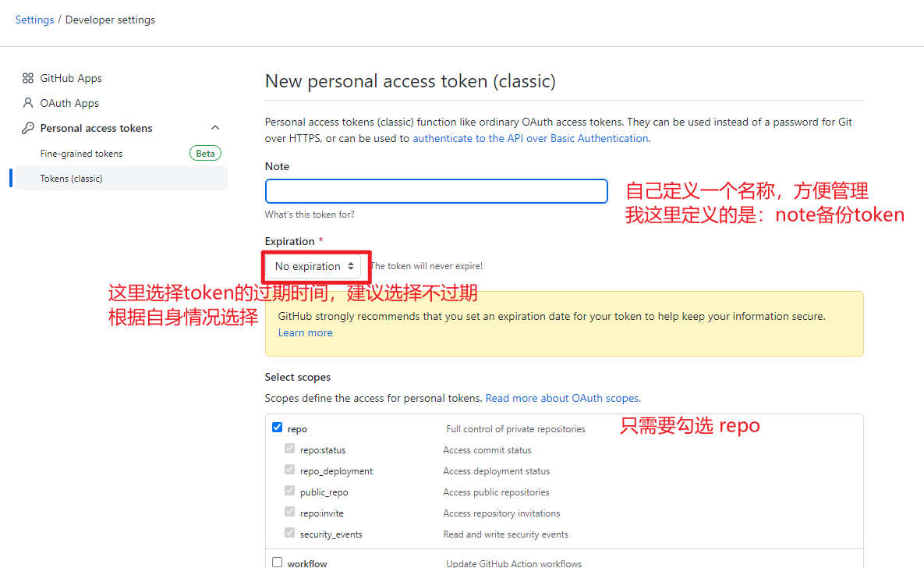
Task: Go to Fine-grained tokens
Action: [x=81, y=154]
